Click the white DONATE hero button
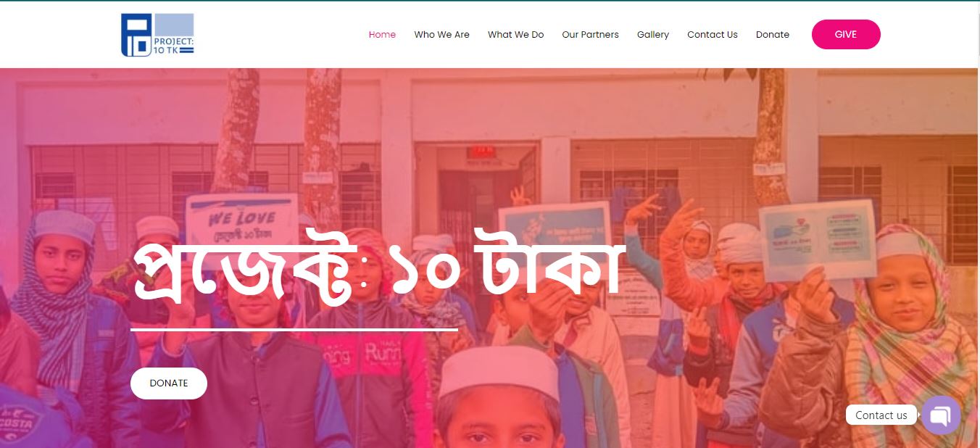Image resolution: width=980 pixels, height=448 pixels. coord(169,383)
